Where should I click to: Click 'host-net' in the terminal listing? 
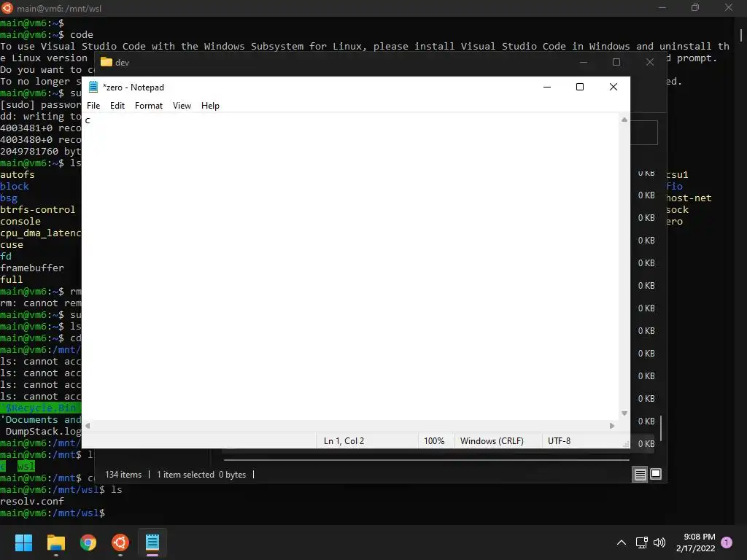pos(689,198)
